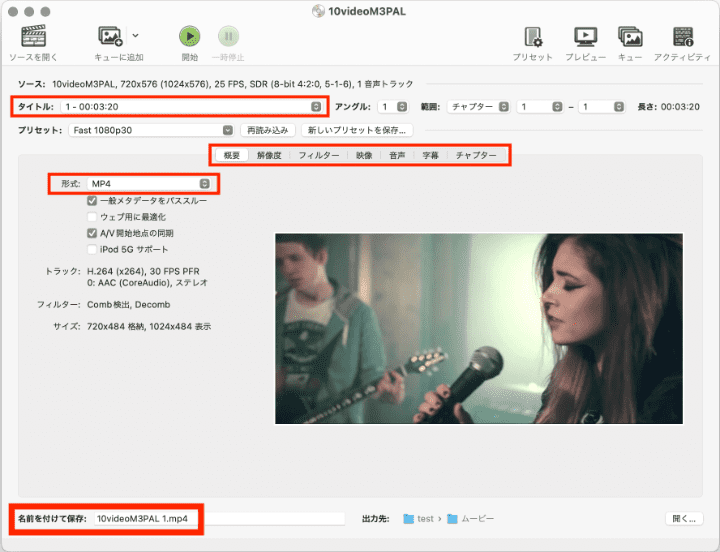Click save new preset (新しいプリセットを保存) button
This screenshot has width=720, height=552.
[357, 130]
